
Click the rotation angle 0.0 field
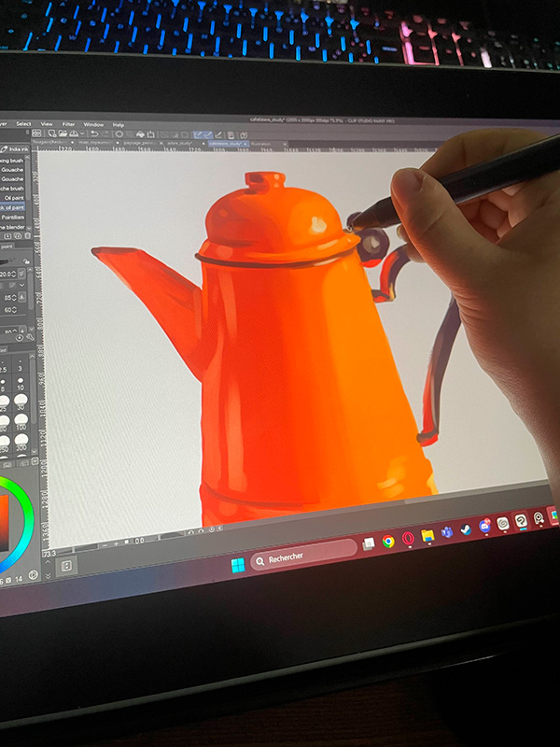pos(139,541)
